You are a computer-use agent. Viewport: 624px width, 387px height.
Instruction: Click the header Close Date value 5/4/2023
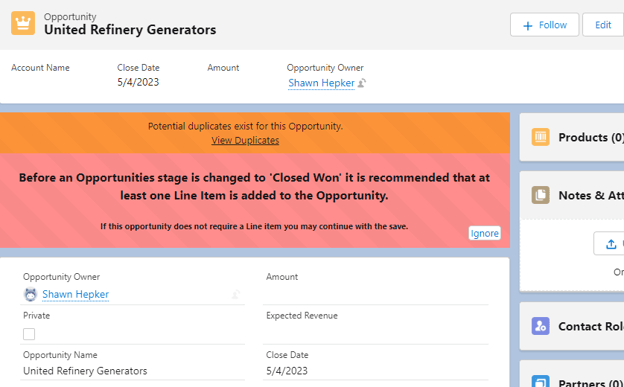138,82
